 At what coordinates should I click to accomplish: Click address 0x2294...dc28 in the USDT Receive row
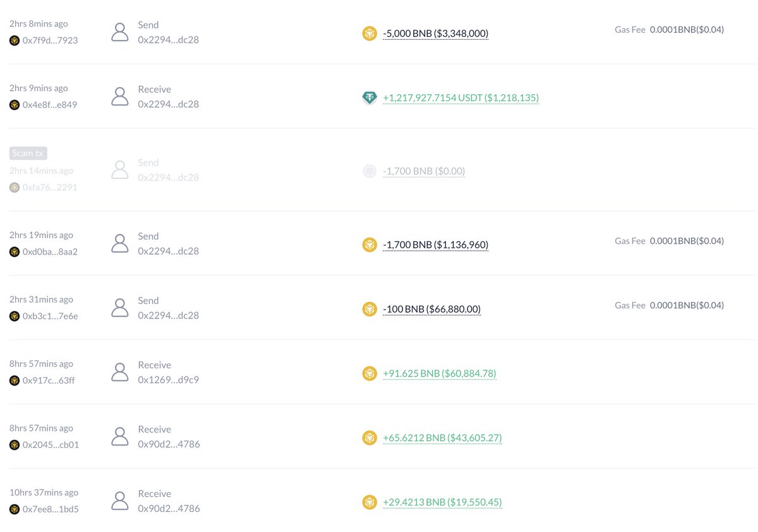coord(169,104)
